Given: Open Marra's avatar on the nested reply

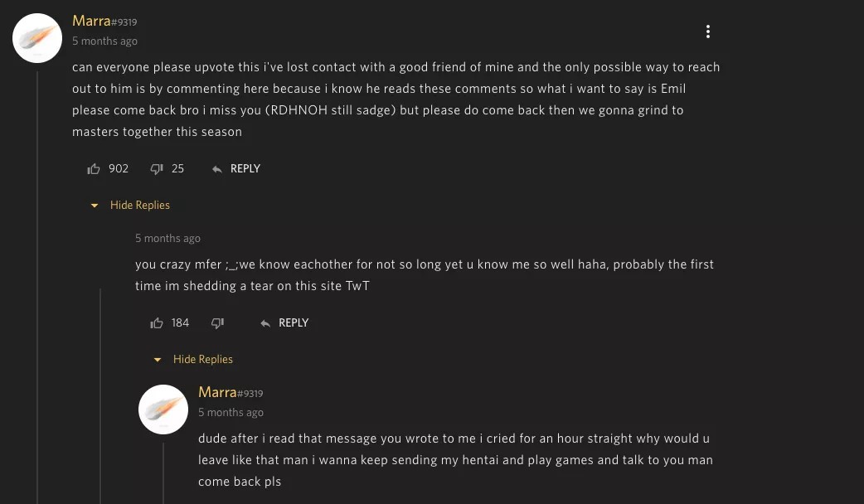Looking at the screenshot, I should (x=163, y=409).
